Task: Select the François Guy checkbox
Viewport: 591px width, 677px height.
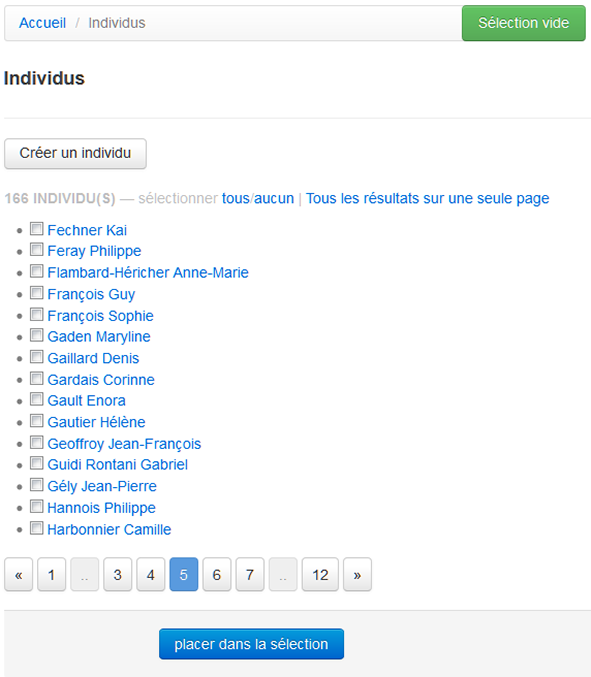Action: tap(37, 293)
